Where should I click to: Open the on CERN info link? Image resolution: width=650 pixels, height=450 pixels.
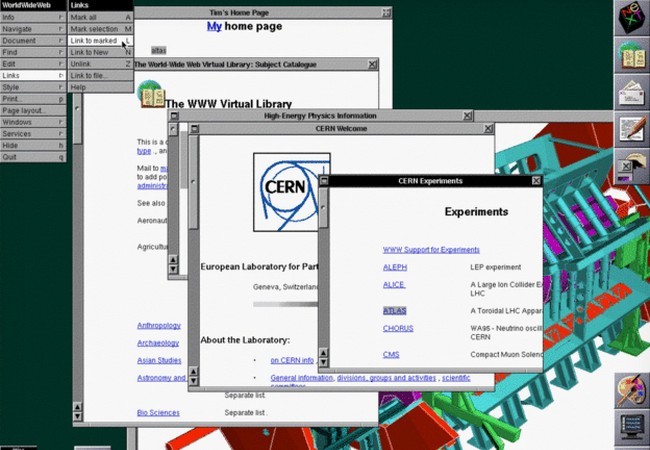(x=292, y=360)
